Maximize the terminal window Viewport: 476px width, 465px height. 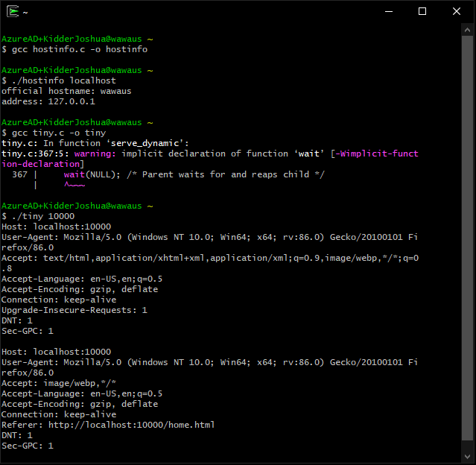(x=422, y=11)
